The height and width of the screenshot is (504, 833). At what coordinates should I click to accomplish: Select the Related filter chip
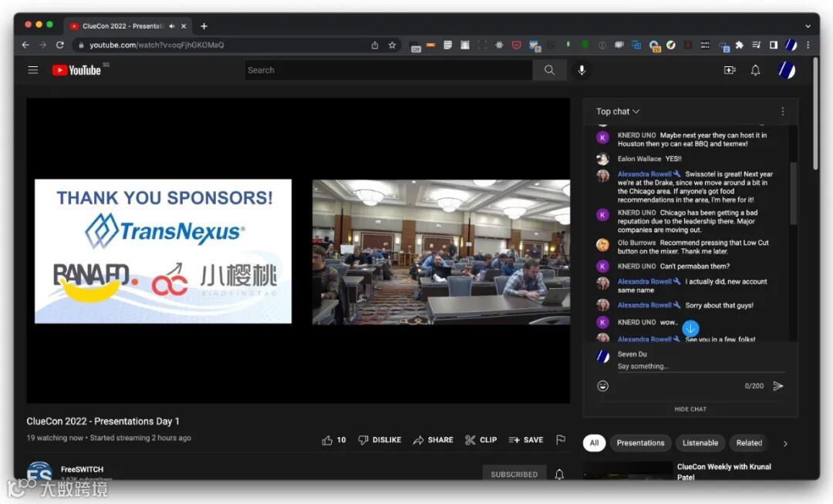pyautogui.click(x=749, y=443)
